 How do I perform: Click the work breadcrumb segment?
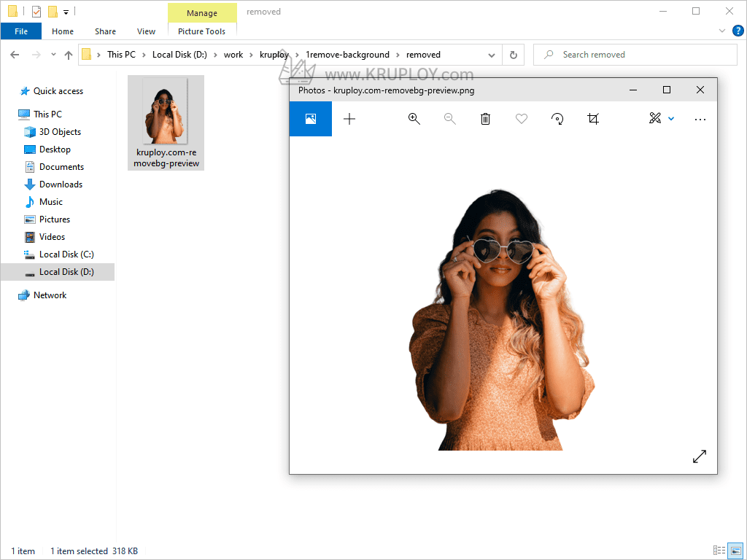(x=233, y=55)
